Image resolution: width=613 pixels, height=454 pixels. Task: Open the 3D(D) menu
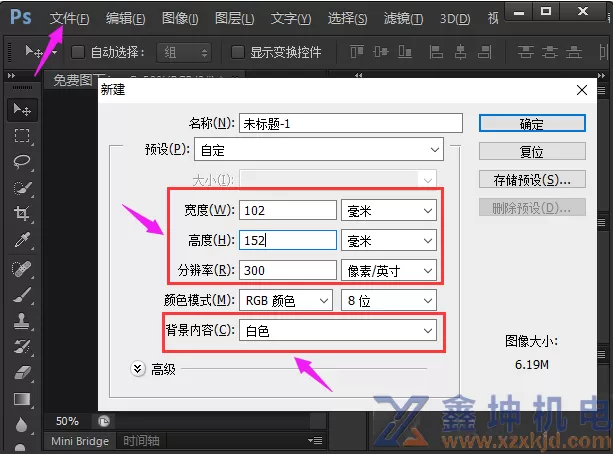[x=455, y=18]
